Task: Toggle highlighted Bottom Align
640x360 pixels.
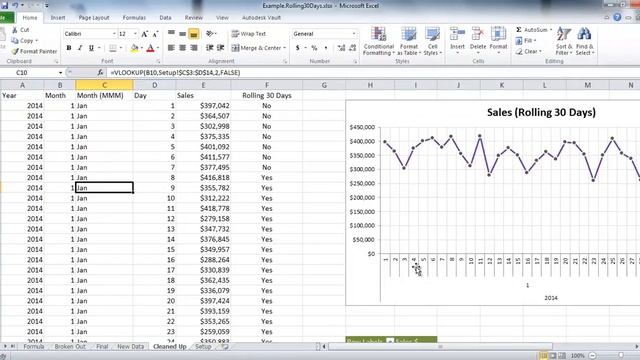Action: (194, 34)
